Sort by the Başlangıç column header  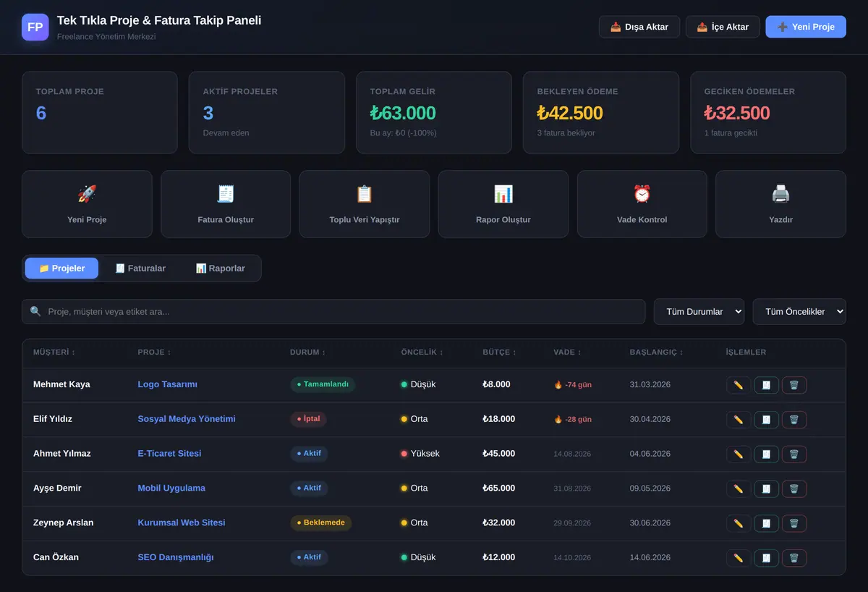click(657, 352)
